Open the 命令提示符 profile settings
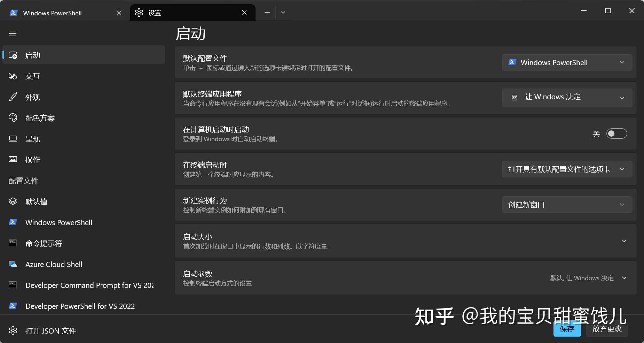The height and width of the screenshot is (343, 644). [44, 243]
